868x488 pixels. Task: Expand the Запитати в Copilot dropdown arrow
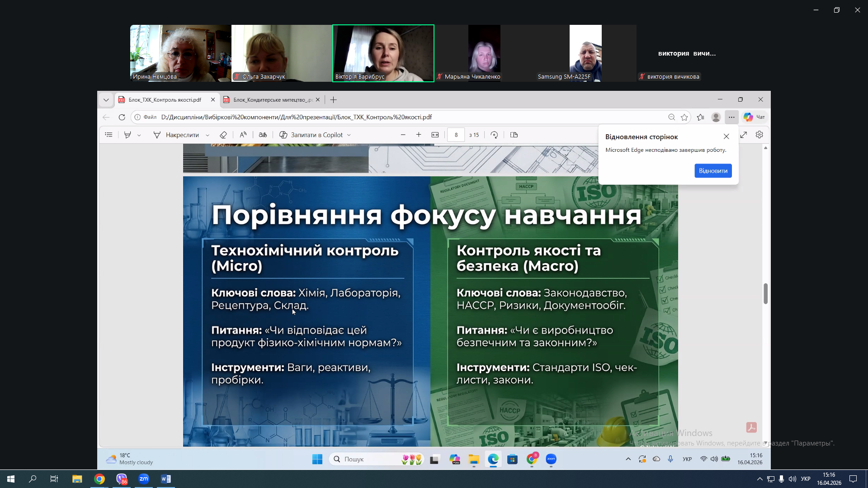point(349,135)
